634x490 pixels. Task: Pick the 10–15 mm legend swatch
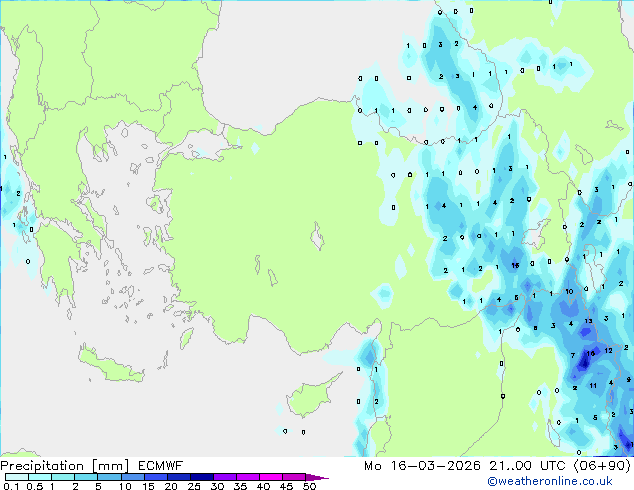coord(132,477)
